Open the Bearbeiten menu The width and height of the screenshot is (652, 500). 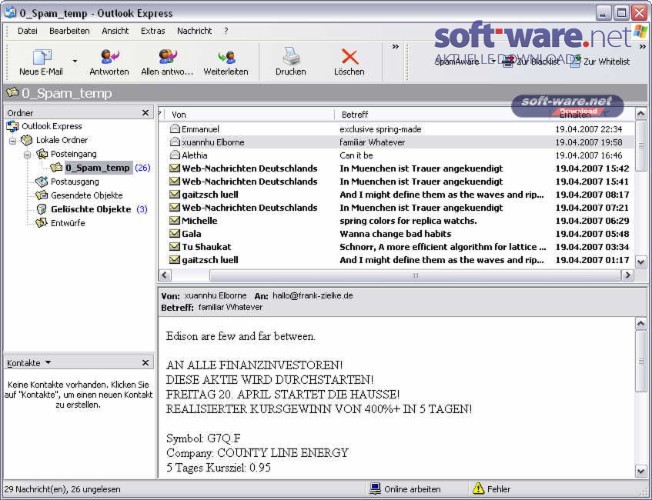[x=69, y=31]
